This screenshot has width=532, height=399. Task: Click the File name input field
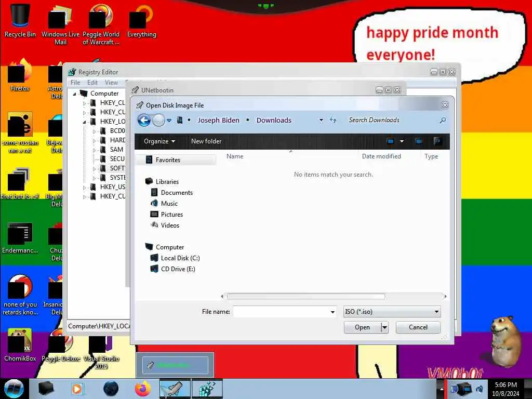pyautogui.click(x=281, y=312)
